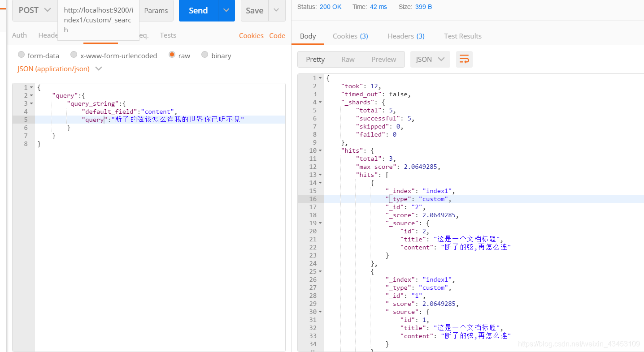Open the response Headers (3) tab

pos(406,36)
